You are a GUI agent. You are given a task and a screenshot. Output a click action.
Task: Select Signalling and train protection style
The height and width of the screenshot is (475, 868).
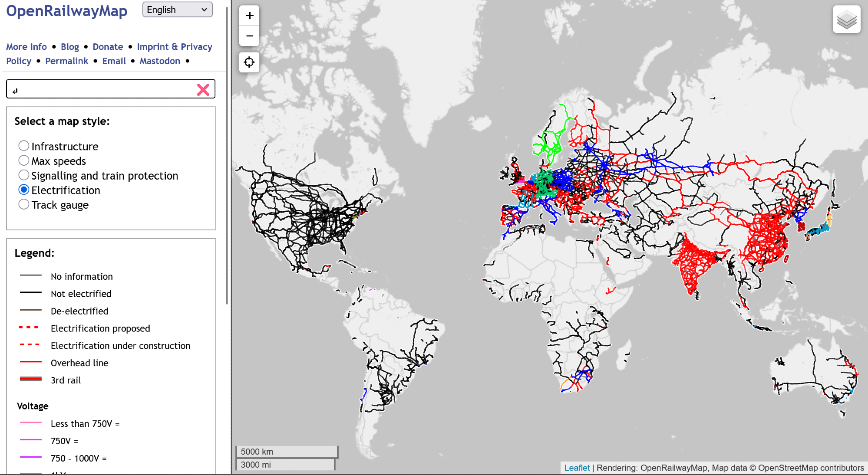pyautogui.click(x=24, y=175)
